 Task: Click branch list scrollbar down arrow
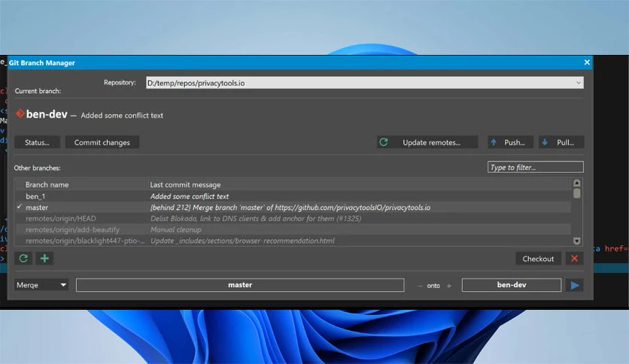pyautogui.click(x=577, y=241)
